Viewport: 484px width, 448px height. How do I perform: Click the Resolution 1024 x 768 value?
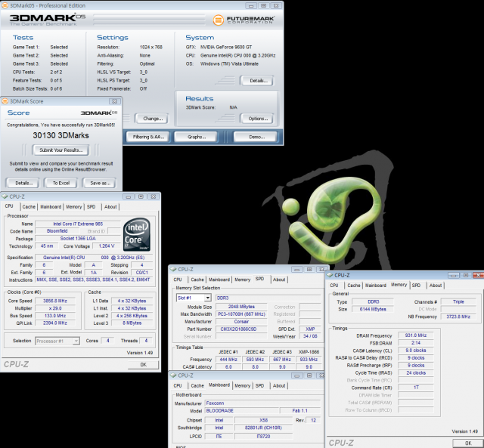point(151,47)
